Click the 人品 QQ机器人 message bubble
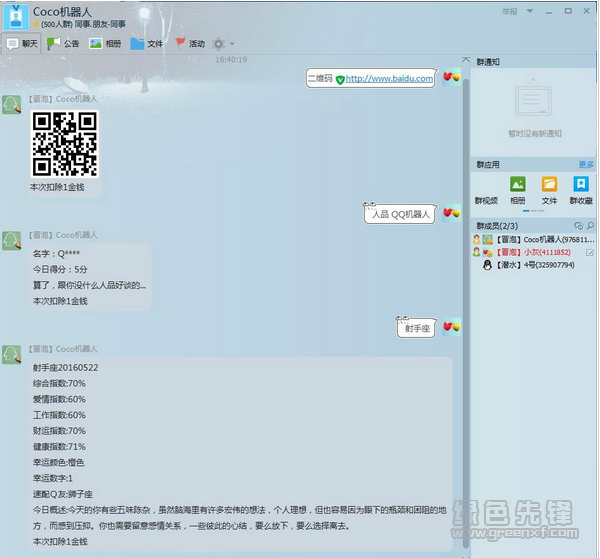 (x=400, y=214)
